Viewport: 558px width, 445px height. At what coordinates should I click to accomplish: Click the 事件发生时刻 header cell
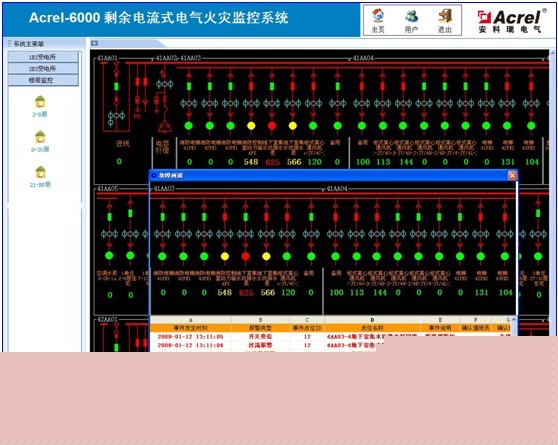point(191,328)
